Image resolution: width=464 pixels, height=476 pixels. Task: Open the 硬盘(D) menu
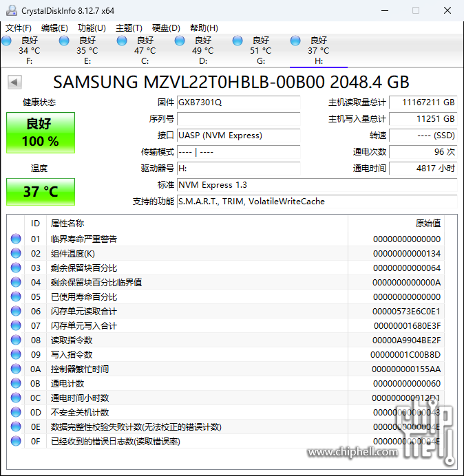tap(166, 28)
